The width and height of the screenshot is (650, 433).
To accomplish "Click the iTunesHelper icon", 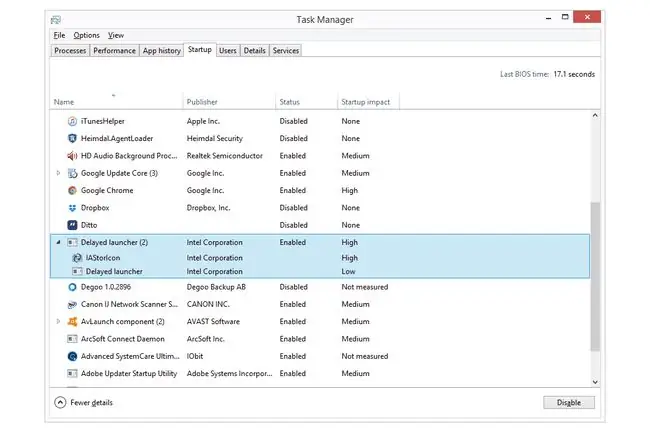I will (x=72, y=121).
